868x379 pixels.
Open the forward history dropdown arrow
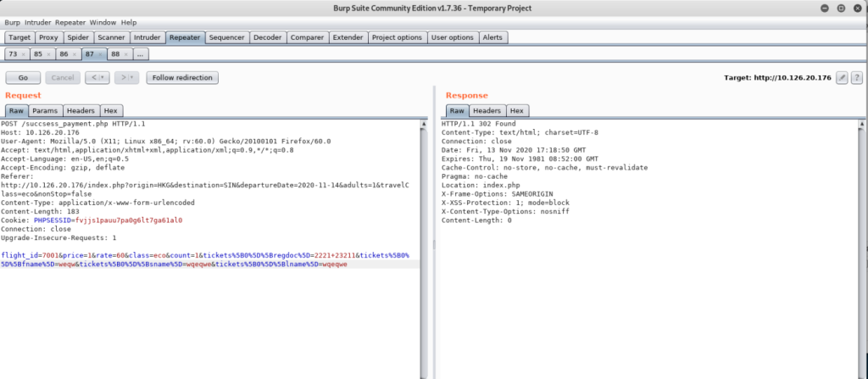pos(131,77)
